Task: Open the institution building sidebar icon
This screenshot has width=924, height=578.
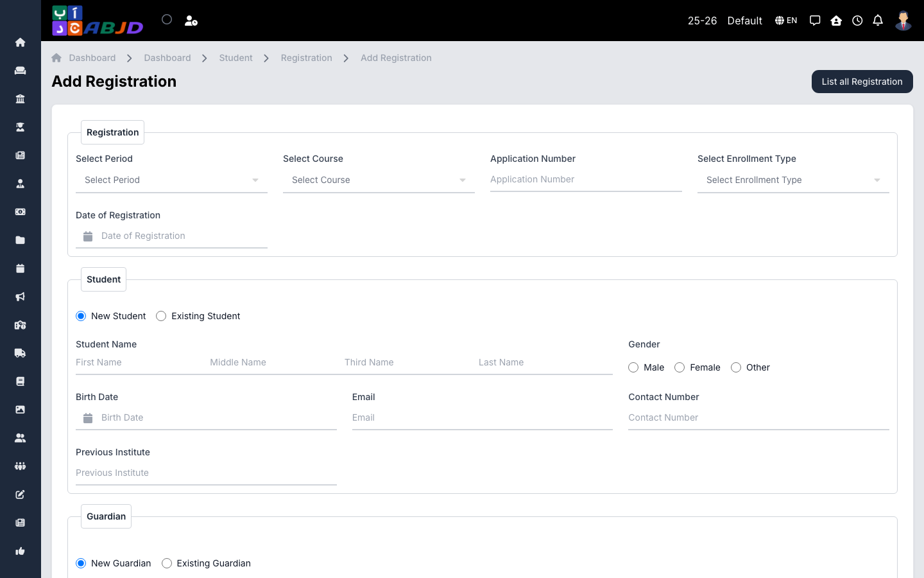Action: [20, 99]
